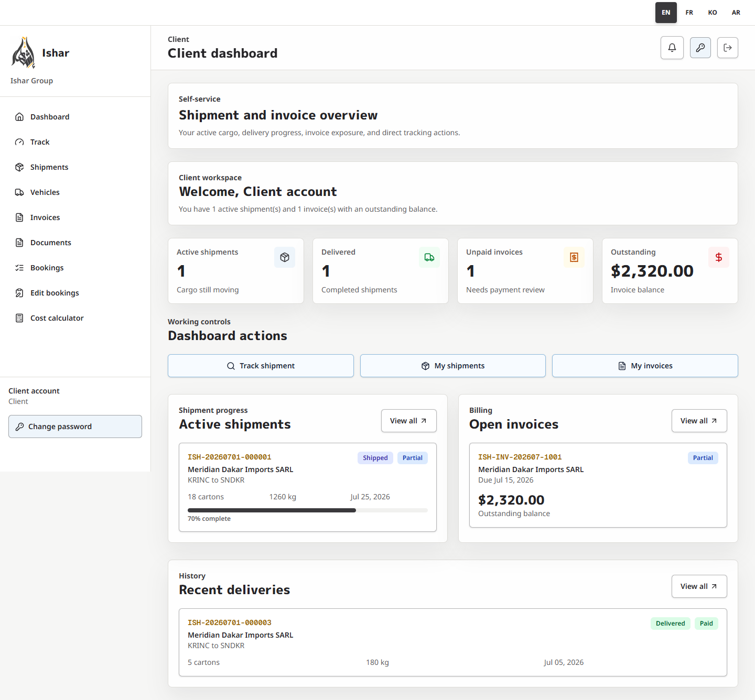Click 'Due Jul 15, 2026' text
The width and height of the screenshot is (755, 700).
click(x=506, y=480)
